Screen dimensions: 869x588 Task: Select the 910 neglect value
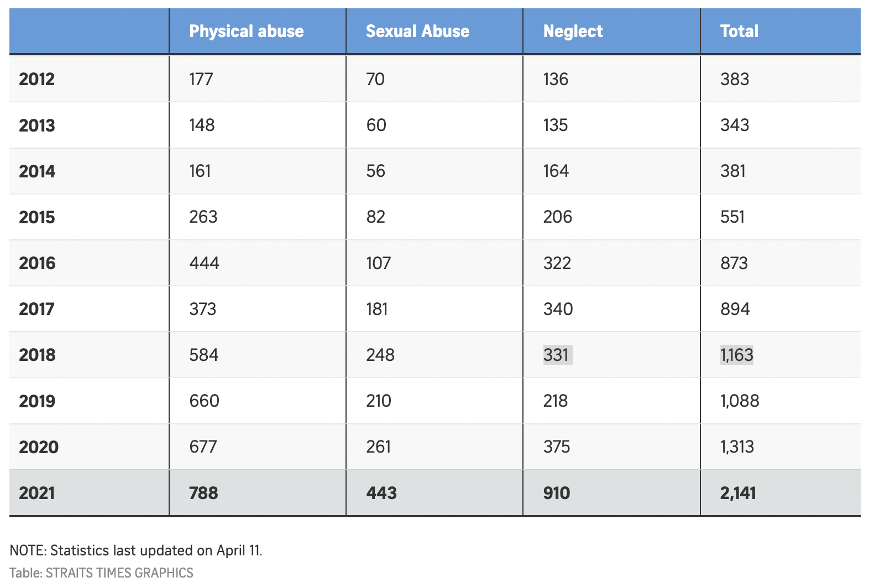(x=556, y=493)
